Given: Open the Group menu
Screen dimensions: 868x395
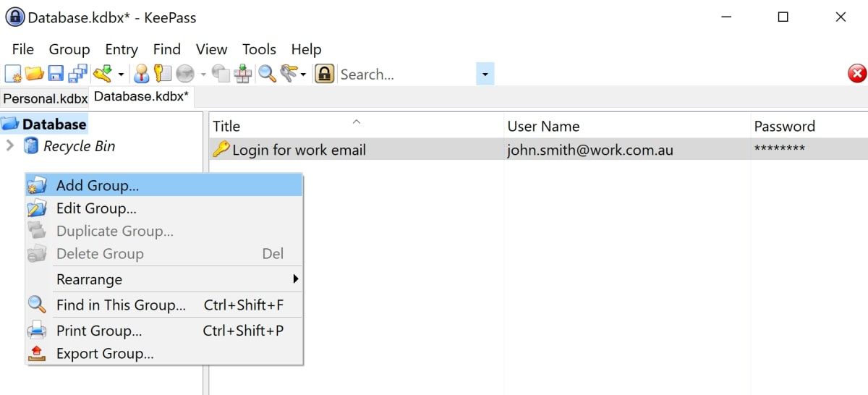Looking at the screenshot, I should click(69, 49).
